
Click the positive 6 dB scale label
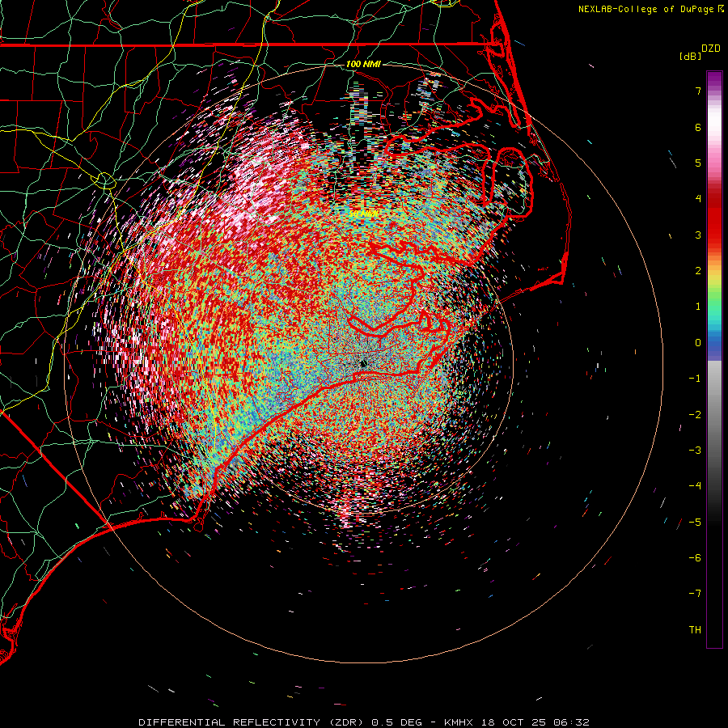[698, 127]
